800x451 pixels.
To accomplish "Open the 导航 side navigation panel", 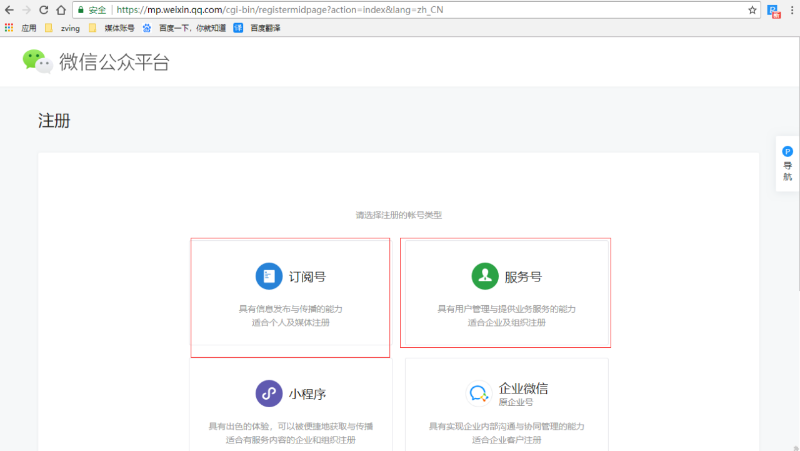I will [x=787, y=164].
